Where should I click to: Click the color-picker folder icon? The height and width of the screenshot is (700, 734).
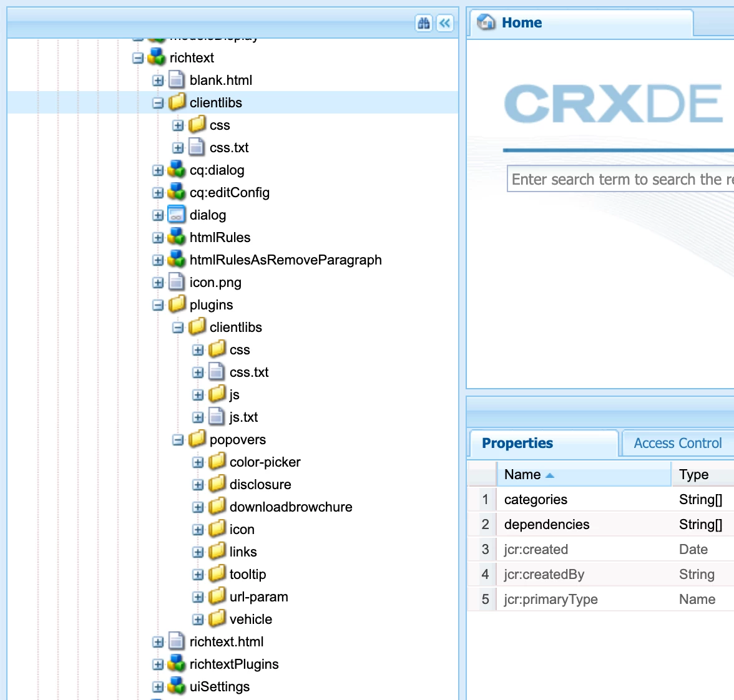[217, 462]
